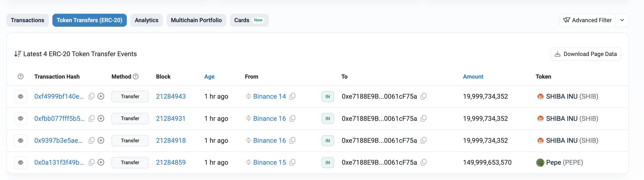Screen dimensions: 644x180
Task: Open the Multichain Portfolio tab
Action: point(196,20)
